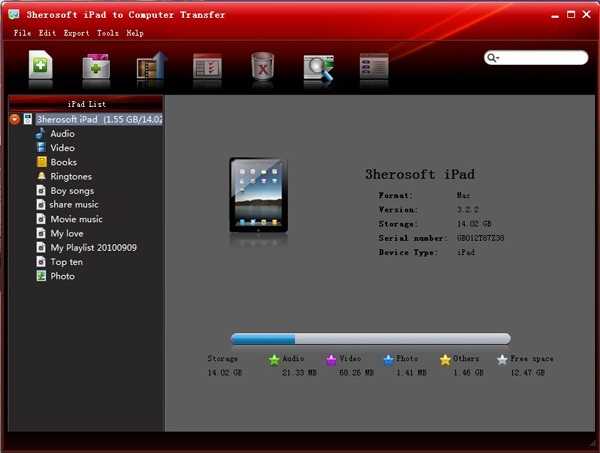
Task: Open the Export menu
Action: tap(76, 33)
